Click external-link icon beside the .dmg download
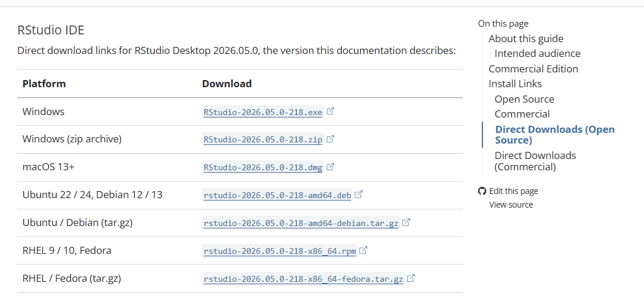 tap(330, 167)
